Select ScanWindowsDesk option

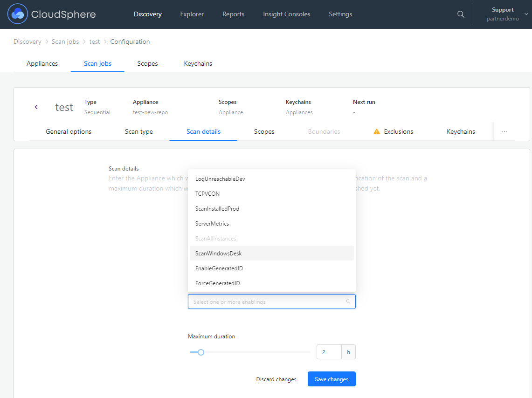coord(271,253)
